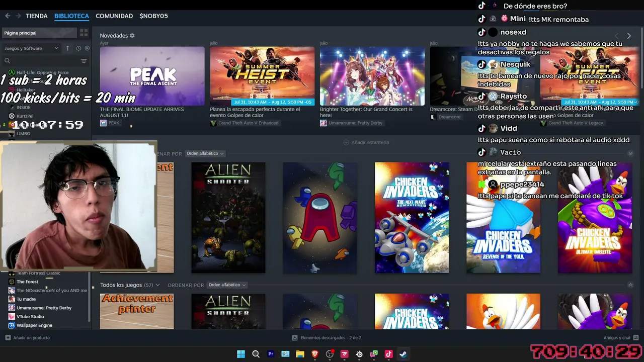
Task: Collapse the upper shelf with its chevron
Action: [630, 153]
